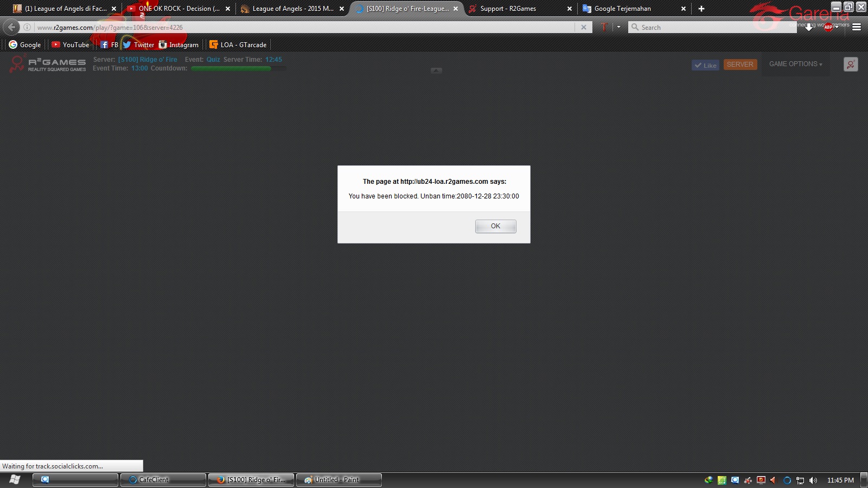Click the Firefox search field
The width and height of the screenshot is (868, 488).
point(711,27)
